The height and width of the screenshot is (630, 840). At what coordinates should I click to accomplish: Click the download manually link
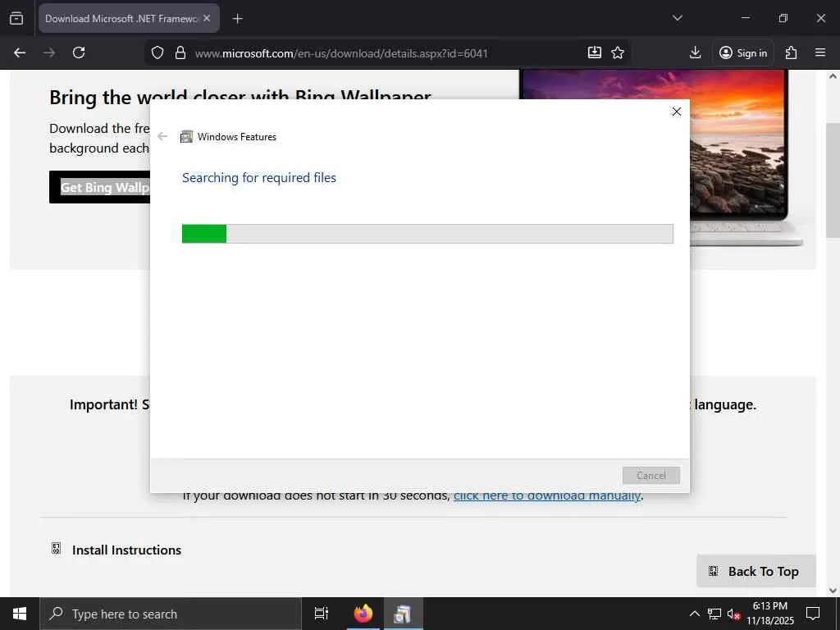pyautogui.click(x=547, y=495)
